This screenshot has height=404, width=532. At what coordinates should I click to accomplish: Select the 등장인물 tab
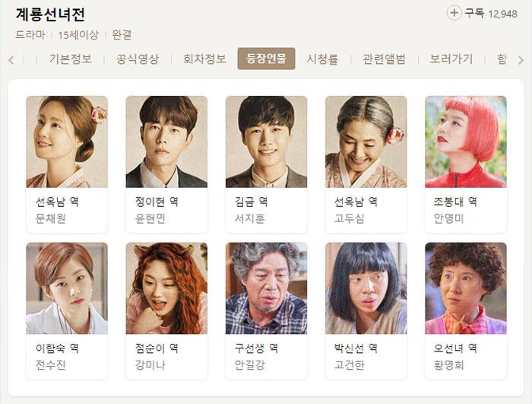266,59
